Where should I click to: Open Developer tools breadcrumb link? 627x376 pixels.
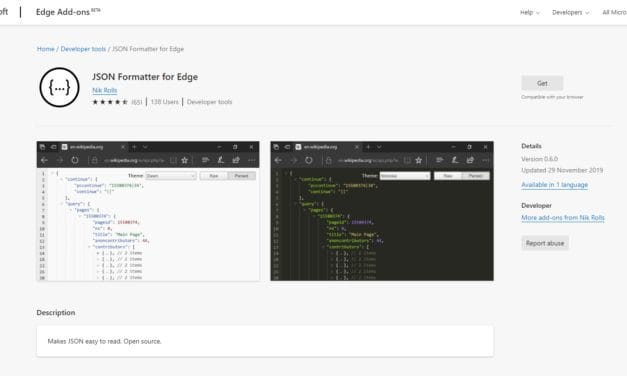(x=83, y=49)
